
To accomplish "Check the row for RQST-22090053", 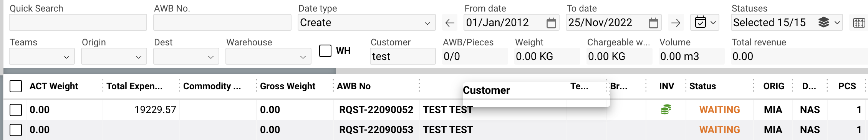I will tap(16, 130).
